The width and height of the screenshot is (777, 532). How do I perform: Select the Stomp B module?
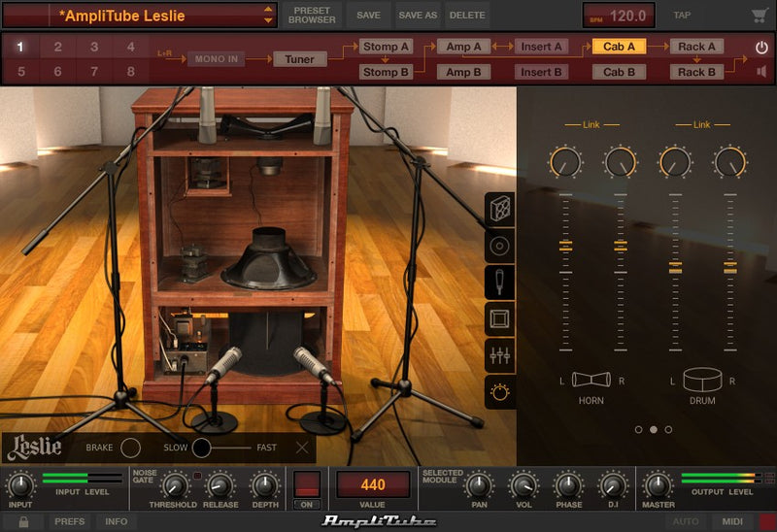(x=386, y=72)
